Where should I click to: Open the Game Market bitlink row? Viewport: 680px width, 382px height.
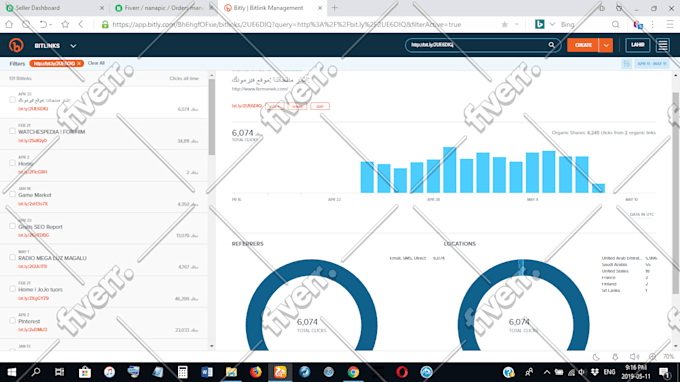point(104,197)
